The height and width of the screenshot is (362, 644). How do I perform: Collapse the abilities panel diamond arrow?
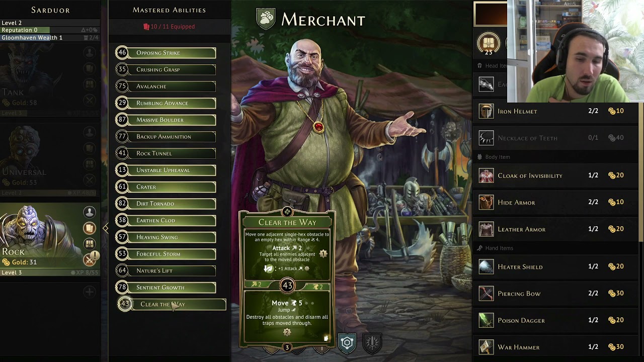tap(105, 228)
